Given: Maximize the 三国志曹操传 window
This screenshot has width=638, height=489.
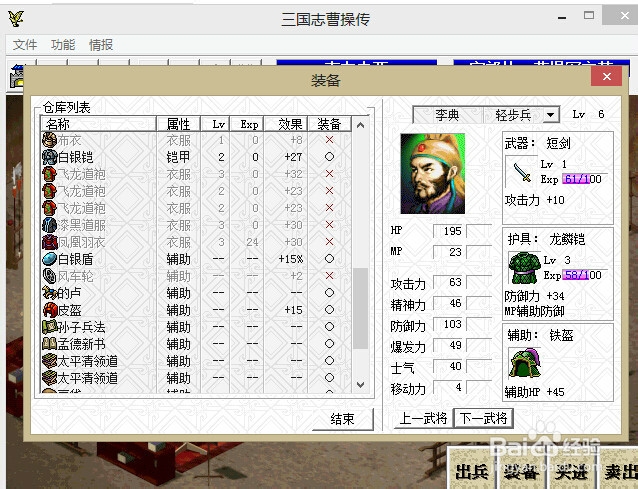Looking at the screenshot, I should coord(589,15).
